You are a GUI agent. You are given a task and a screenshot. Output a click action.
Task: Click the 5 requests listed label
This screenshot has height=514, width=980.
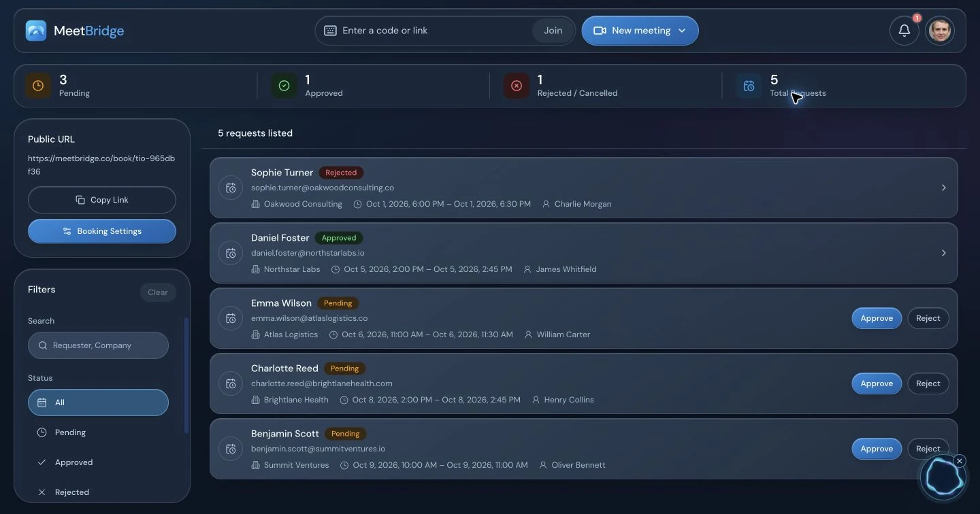pos(255,133)
